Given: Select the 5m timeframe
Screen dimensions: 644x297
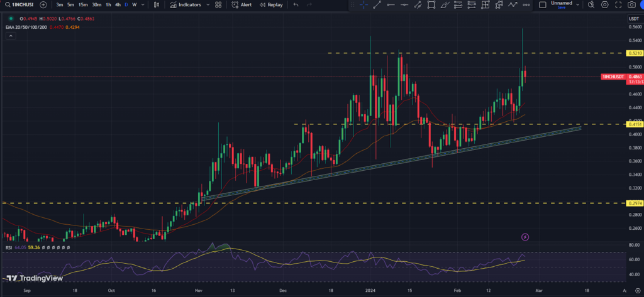Looking at the screenshot, I should pyautogui.click(x=70, y=5).
